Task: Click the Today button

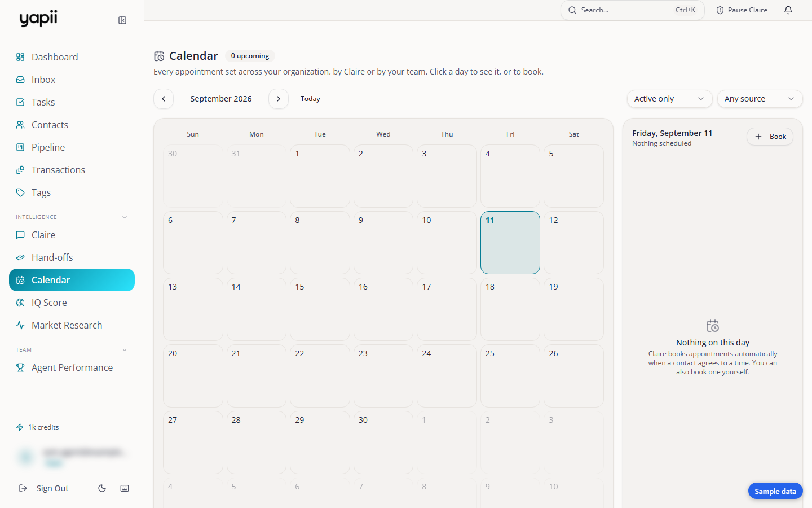Action: pyautogui.click(x=310, y=99)
